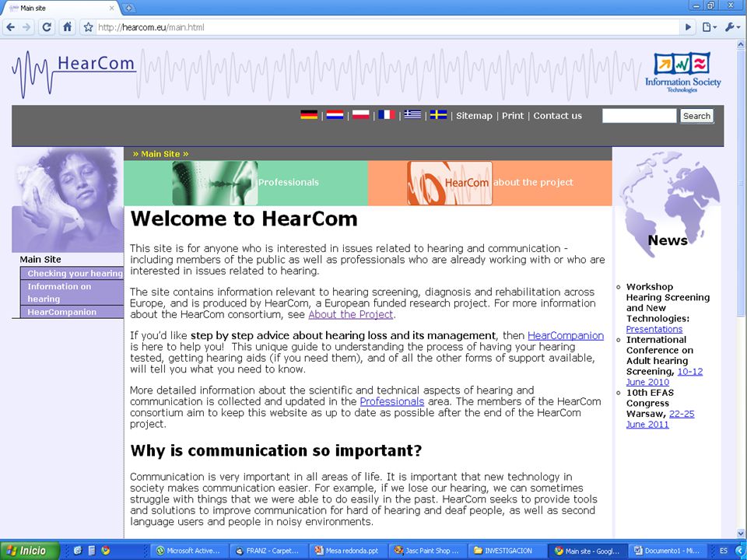Switch to the French flag language
Image resolution: width=747 pixels, height=560 pixels.
[x=387, y=115]
